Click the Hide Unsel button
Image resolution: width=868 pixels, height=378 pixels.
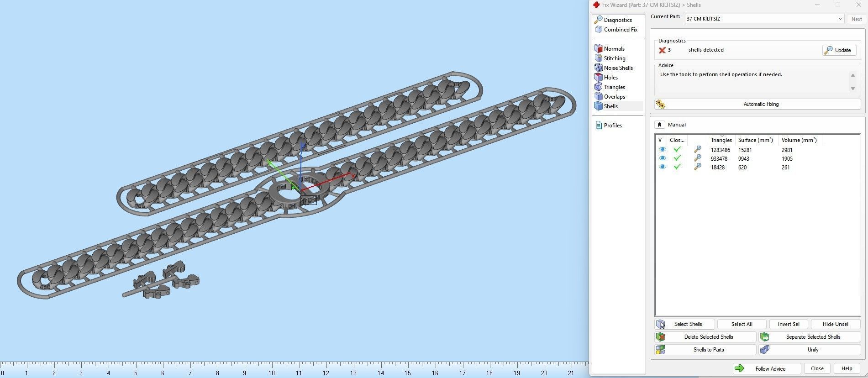pos(835,324)
